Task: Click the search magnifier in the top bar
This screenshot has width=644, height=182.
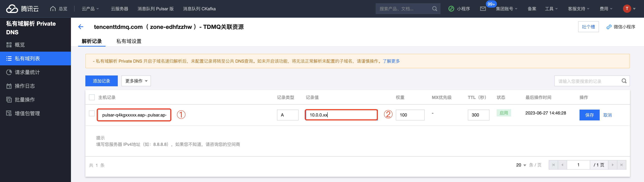Action: click(x=435, y=9)
